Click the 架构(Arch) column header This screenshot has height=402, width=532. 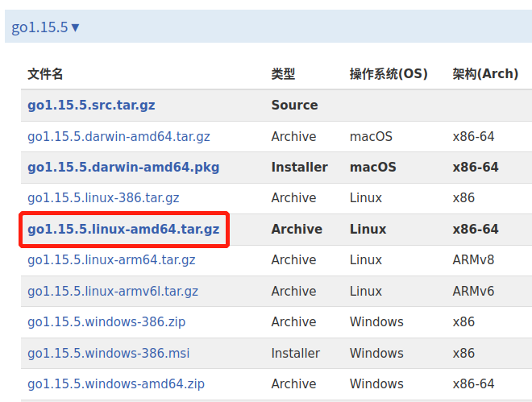click(x=485, y=74)
